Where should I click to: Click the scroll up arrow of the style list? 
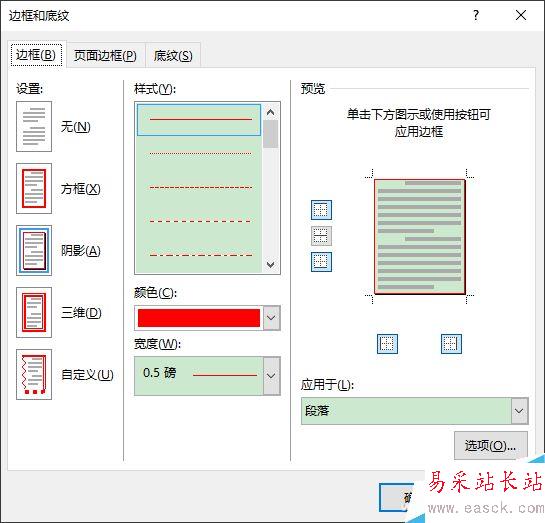click(x=270, y=112)
